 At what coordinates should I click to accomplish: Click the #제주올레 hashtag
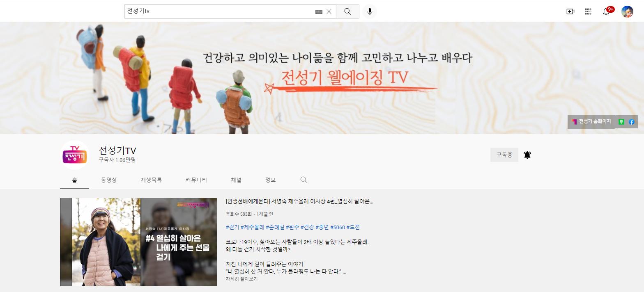click(x=253, y=227)
